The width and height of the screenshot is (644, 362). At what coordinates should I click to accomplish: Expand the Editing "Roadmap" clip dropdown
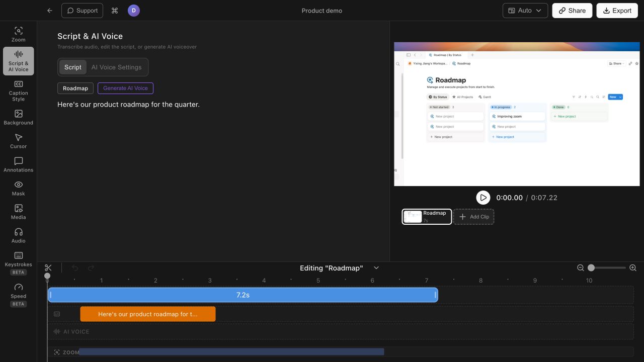376,268
